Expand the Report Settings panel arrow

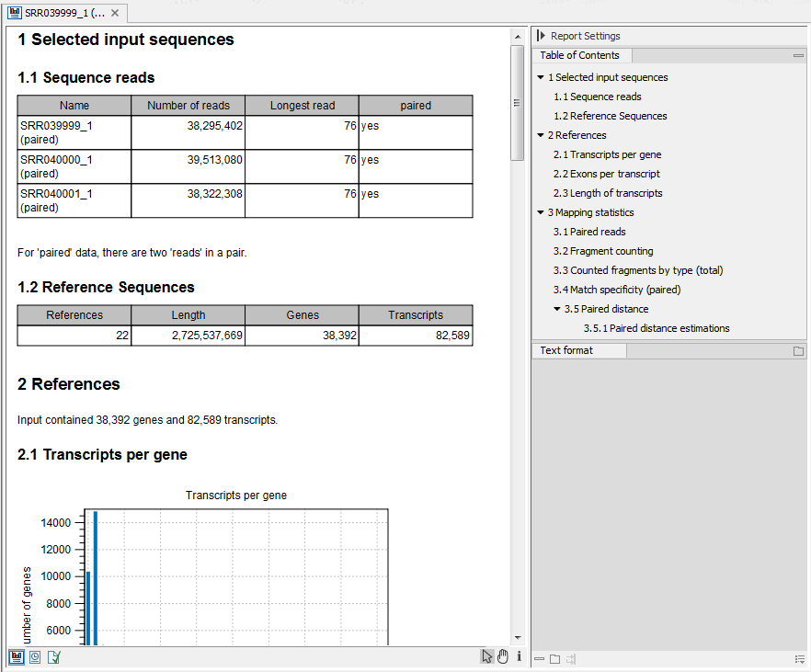542,36
